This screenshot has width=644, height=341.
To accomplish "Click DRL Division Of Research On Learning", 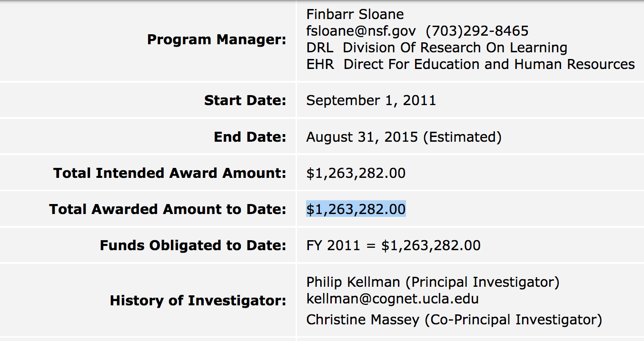I will [436, 48].
